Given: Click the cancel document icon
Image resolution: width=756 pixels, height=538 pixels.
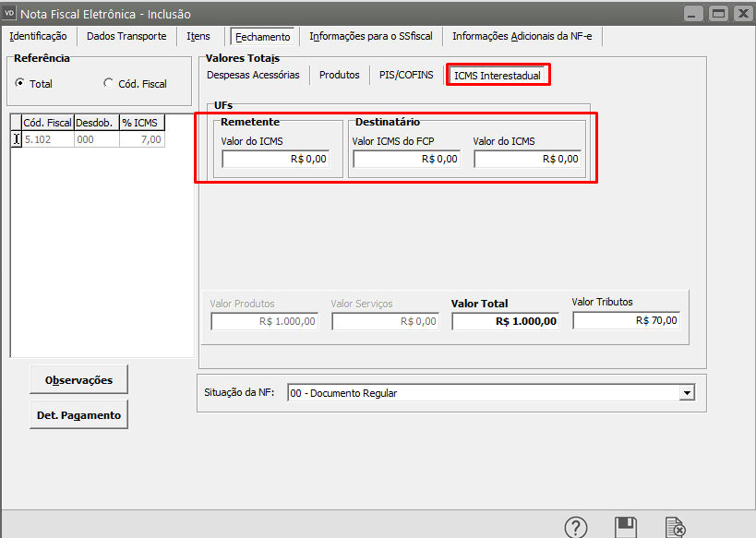Looking at the screenshot, I should (x=676, y=527).
